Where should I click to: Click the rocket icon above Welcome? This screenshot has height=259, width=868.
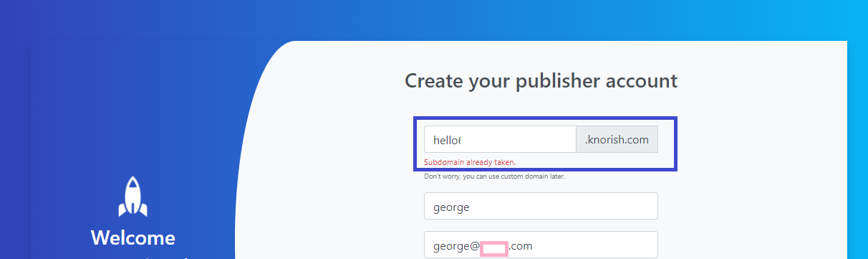click(x=132, y=197)
